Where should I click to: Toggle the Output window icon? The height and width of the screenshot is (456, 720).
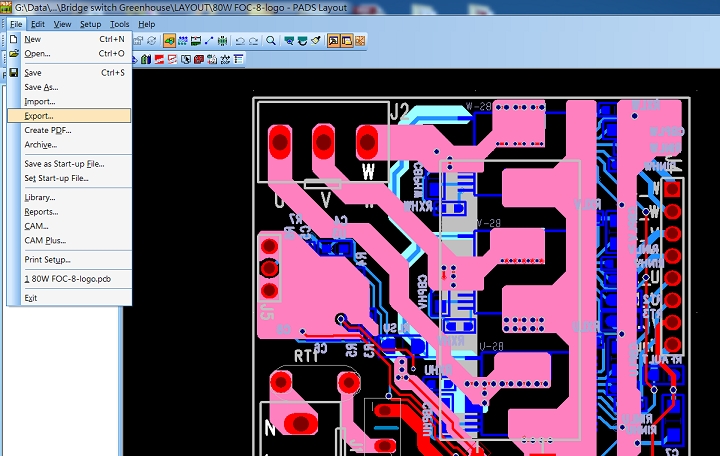(346, 41)
